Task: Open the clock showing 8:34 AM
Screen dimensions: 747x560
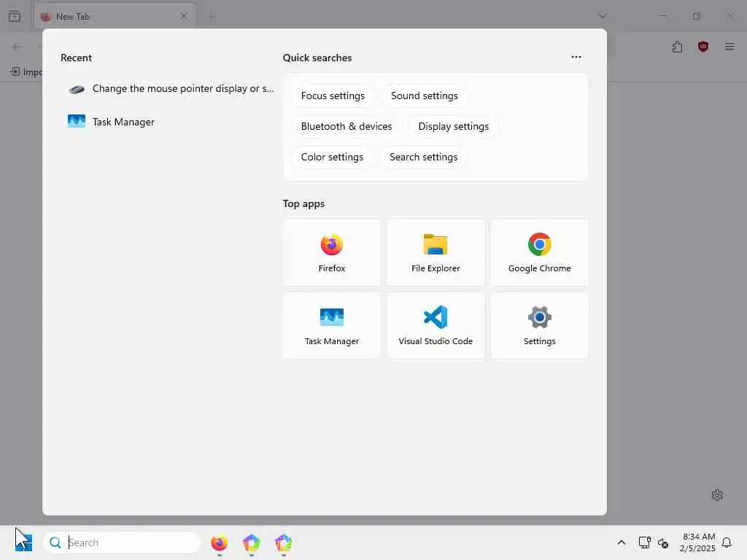Action: (x=697, y=542)
